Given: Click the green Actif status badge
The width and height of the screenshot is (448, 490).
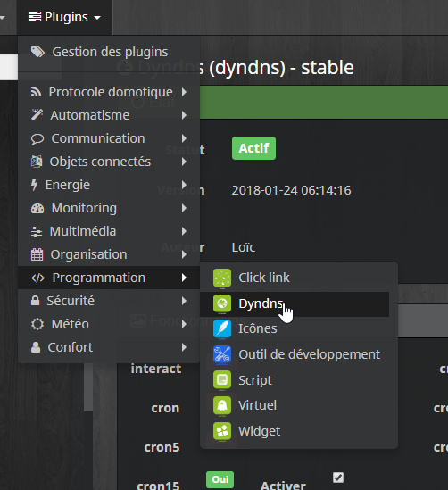Looking at the screenshot, I should click(253, 148).
